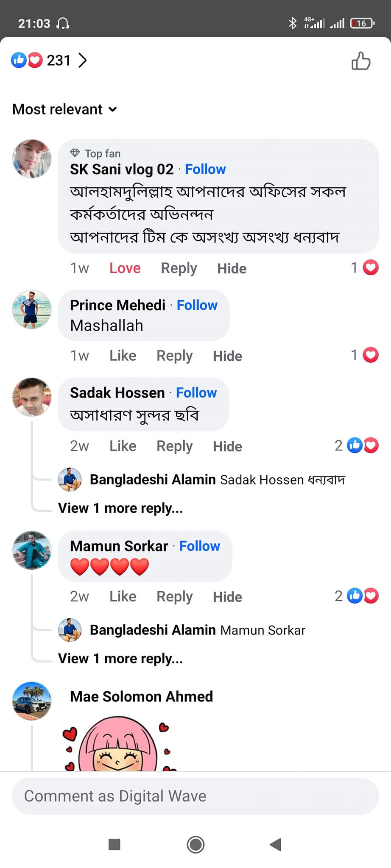View reactions on Sadak Hossen's comment
391x868 pixels.
click(x=357, y=445)
